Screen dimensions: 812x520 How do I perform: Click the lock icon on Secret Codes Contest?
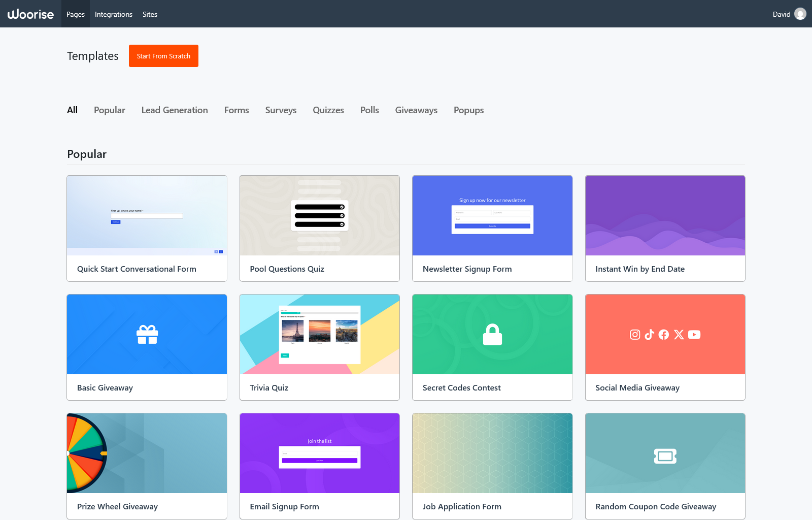[x=492, y=335]
